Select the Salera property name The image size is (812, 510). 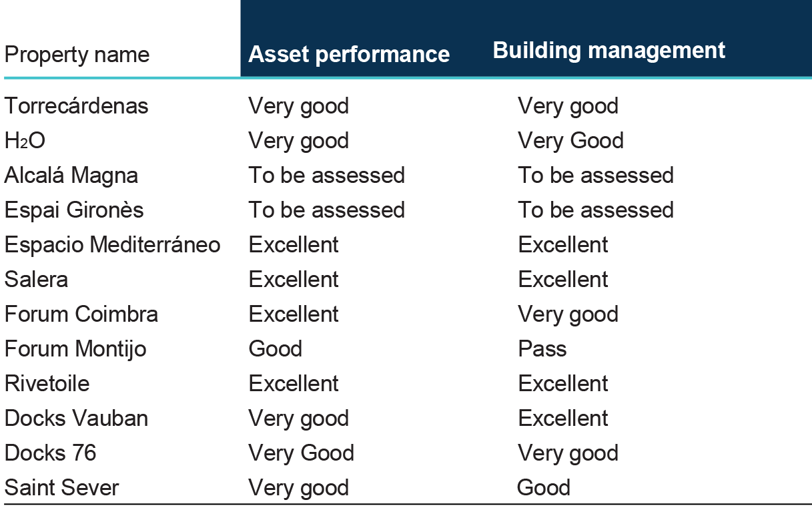click(36, 279)
